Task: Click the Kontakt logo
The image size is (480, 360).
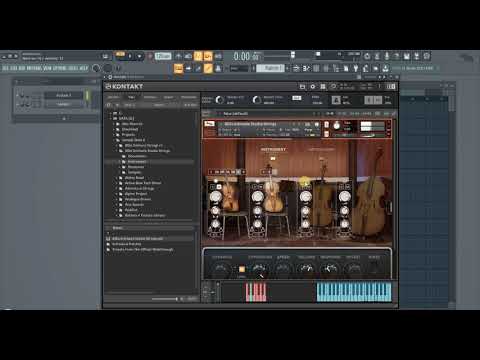Action: (124, 87)
